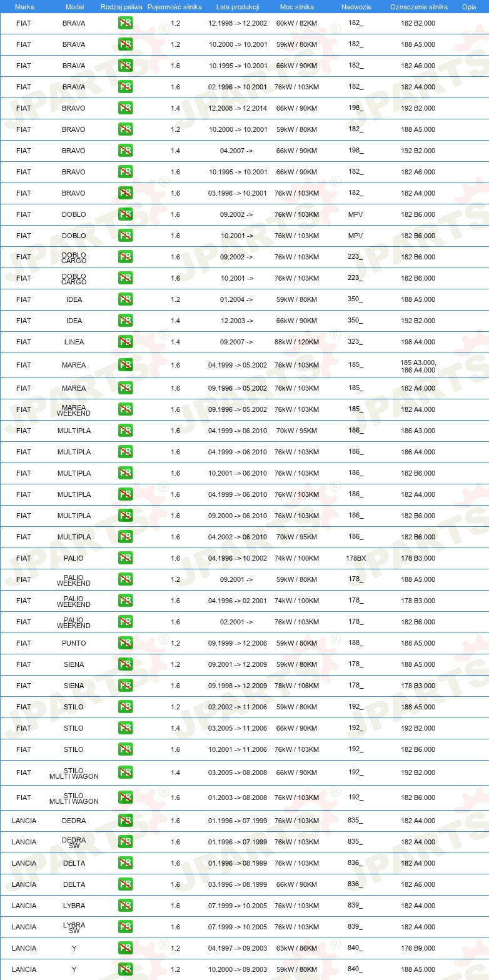Click fuel icon in STILO MULTI WAGON 1.4 row
489x980 pixels.
pos(125,772)
